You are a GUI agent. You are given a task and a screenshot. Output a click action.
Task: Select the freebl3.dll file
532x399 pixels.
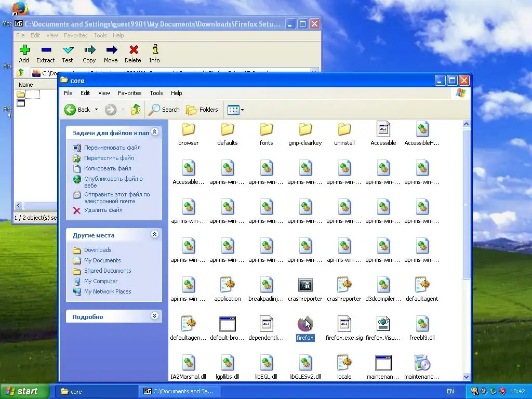(422, 328)
